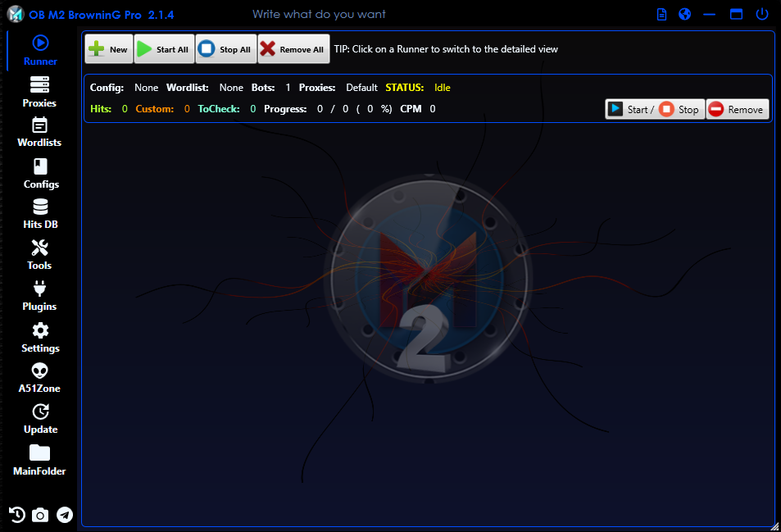The image size is (781, 532).
Task: Click the power quit icon
Action: click(762, 14)
